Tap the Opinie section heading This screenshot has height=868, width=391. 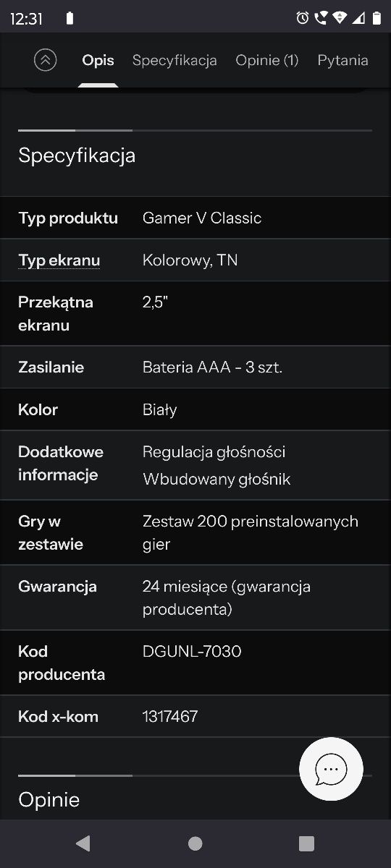49,800
